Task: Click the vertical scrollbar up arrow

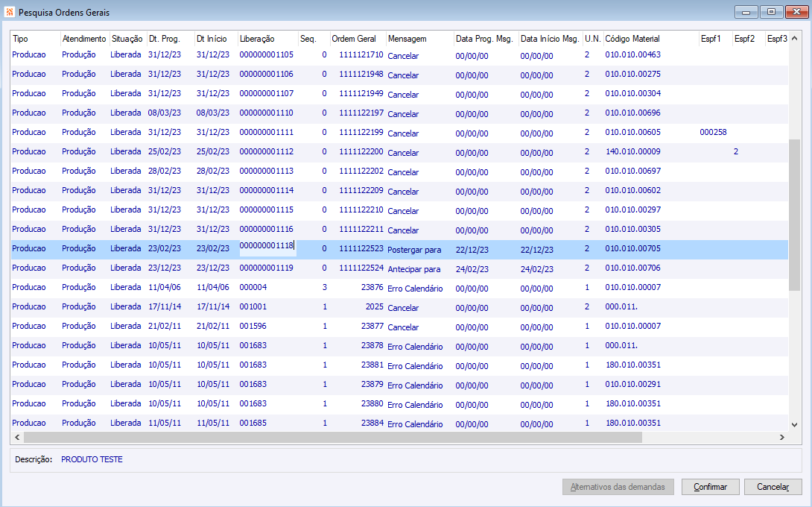Action: click(x=794, y=38)
